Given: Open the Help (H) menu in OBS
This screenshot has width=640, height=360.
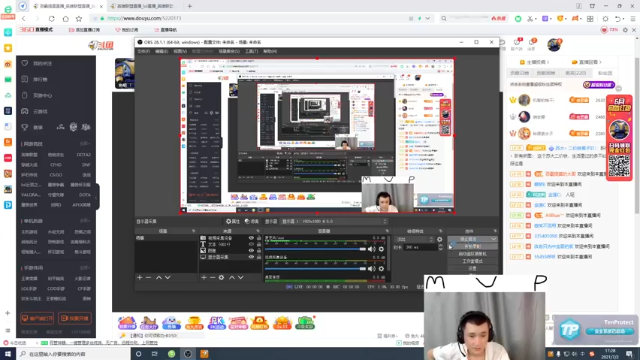Looking at the screenshot, I should point(270,51).
